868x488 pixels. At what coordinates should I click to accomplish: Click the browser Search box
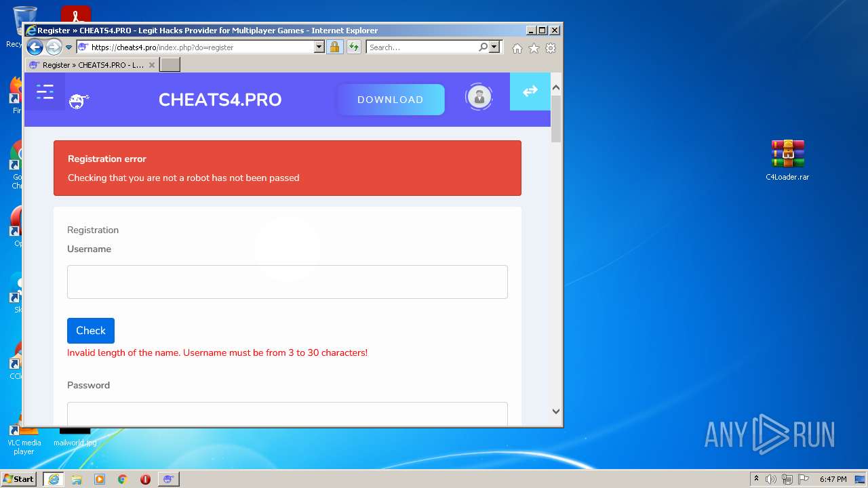coord(422,47)
